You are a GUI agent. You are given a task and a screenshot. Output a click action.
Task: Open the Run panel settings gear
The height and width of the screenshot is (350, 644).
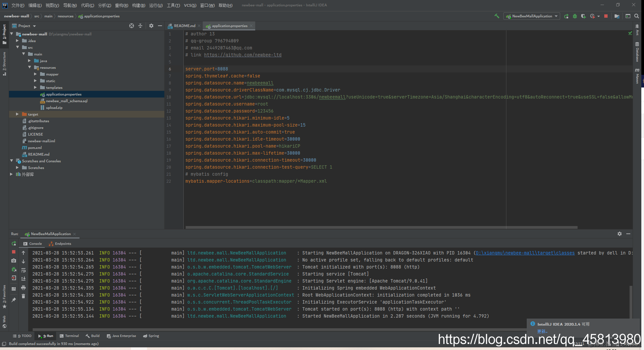(x=620, y=234)
